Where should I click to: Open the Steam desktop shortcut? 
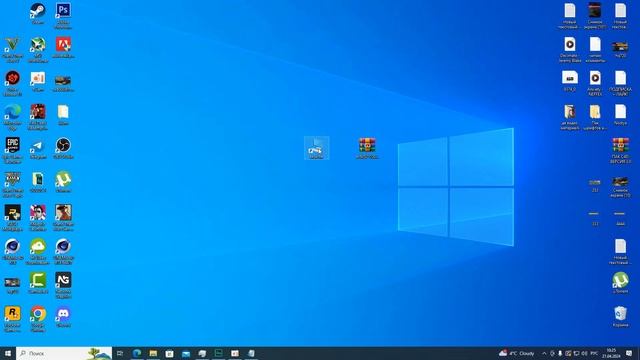[38, 11]
